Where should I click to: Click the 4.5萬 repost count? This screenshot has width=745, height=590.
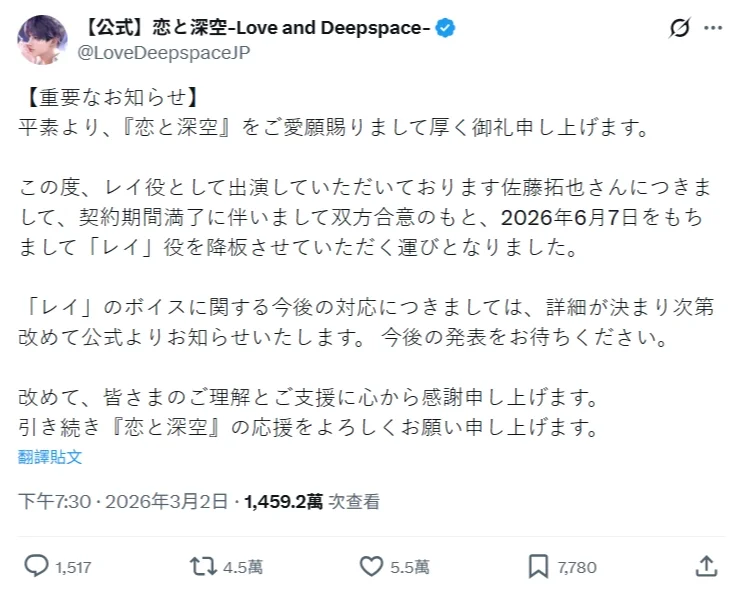point(243,567)
